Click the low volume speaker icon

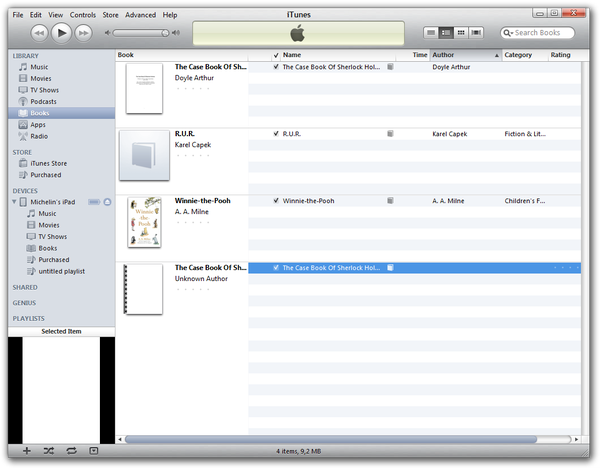pos(108,33)
